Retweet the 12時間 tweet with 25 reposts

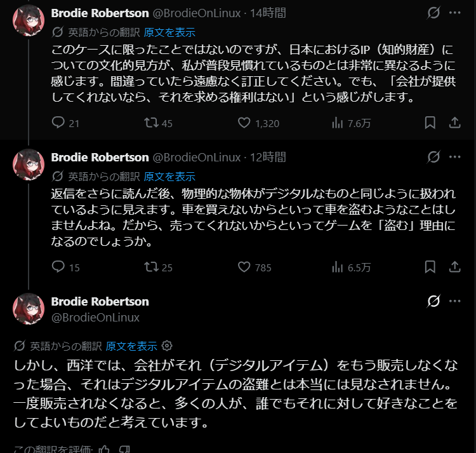coord(152,267)
